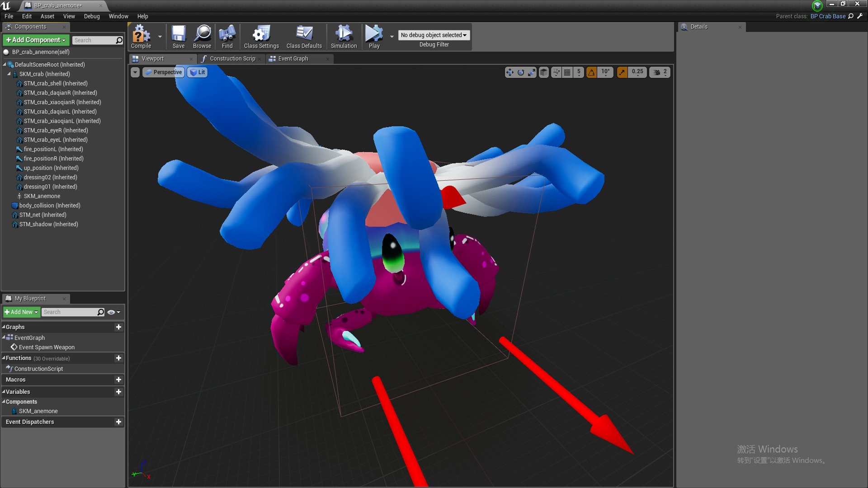The image size is (868, 488).
Task: Select the rotate transform gizmo mode
Action: click(x=521, y=72)
